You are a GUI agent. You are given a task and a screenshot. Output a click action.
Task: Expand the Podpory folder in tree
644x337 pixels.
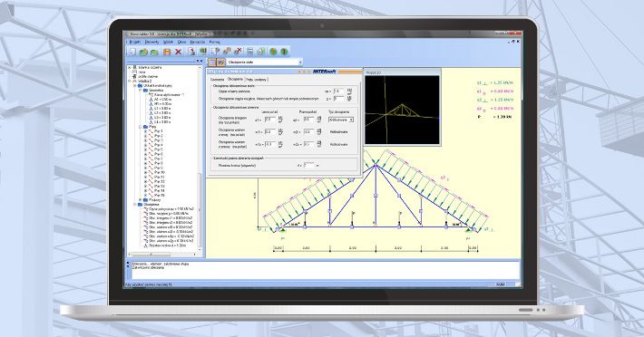(140, 200)
